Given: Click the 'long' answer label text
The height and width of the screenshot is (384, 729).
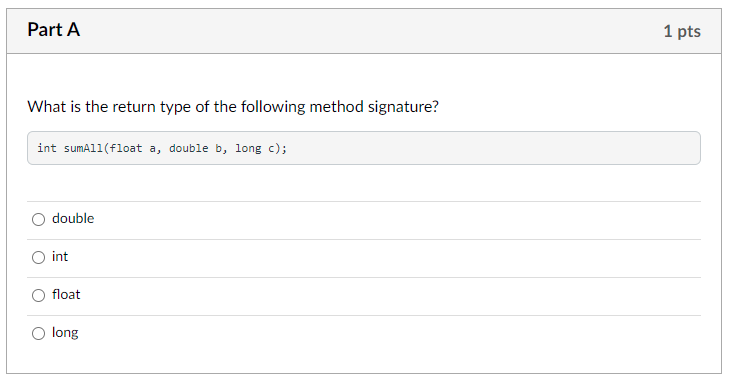Looking at the screenshot, I should point(65,333).
